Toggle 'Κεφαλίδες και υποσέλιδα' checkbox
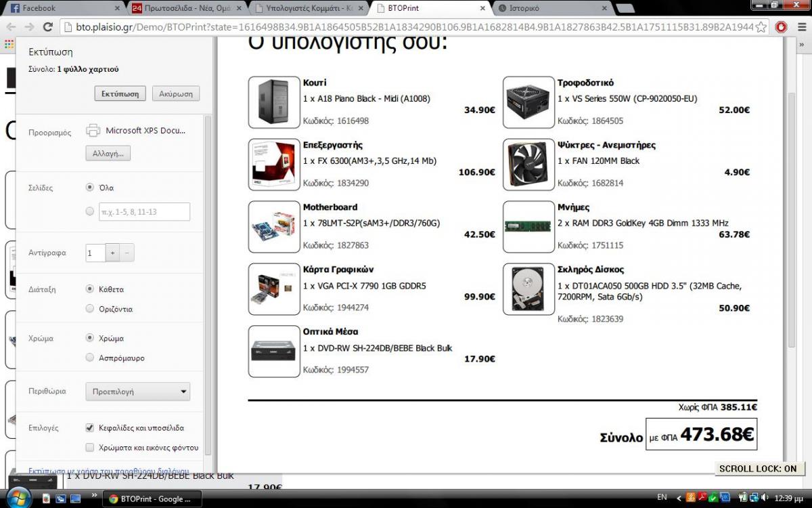The height and width of the screenshot is (508, 812). point(90,428)
